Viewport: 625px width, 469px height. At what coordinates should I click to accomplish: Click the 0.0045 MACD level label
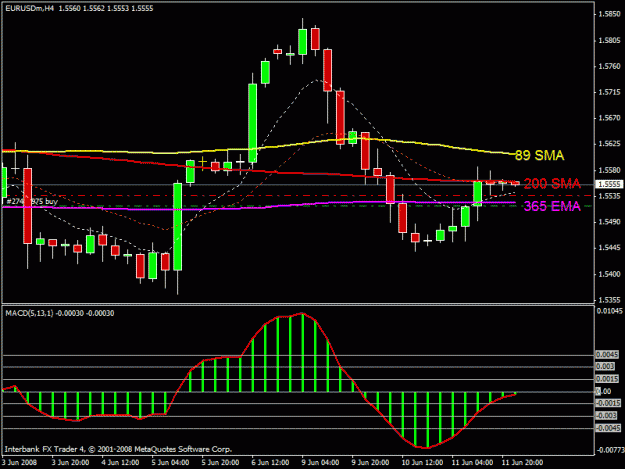(607, 355)
